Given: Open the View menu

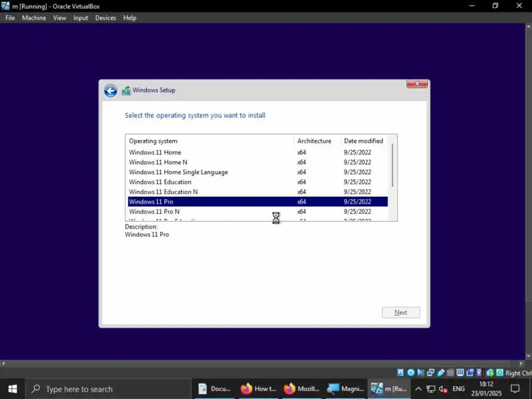Looking at the screenshot, I should [59, 18].
